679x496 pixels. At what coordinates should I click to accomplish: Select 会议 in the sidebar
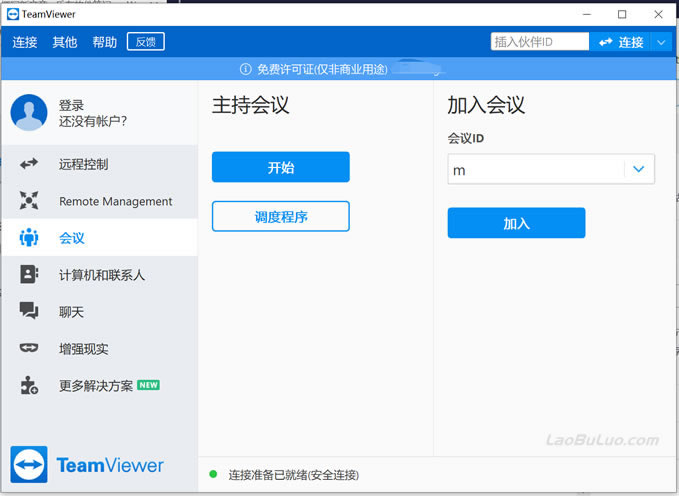pos(100,237)
